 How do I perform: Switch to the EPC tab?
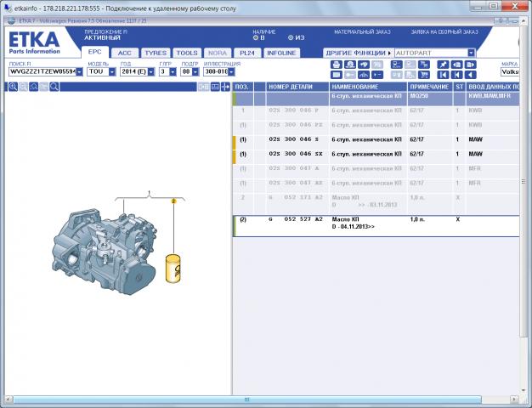94,52
